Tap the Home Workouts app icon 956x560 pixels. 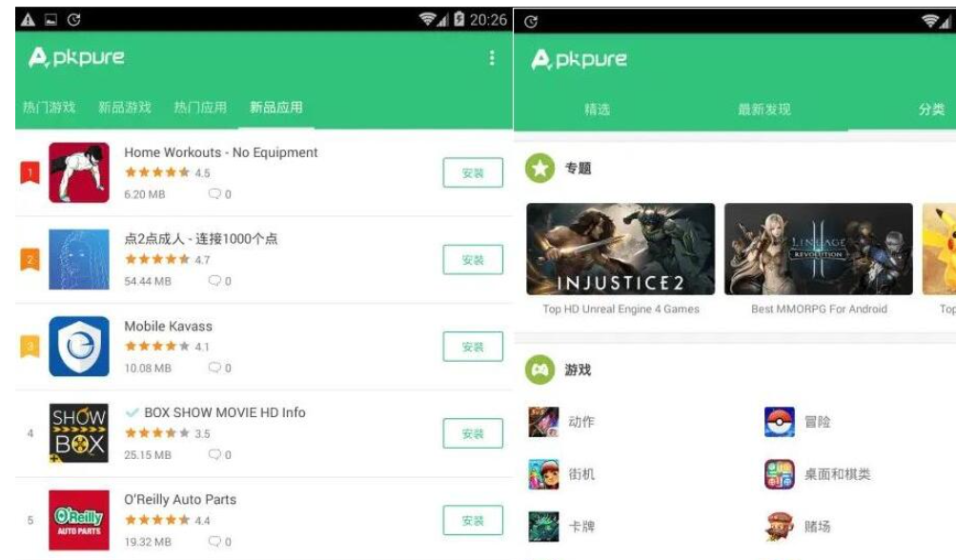[x=79, y=172]
